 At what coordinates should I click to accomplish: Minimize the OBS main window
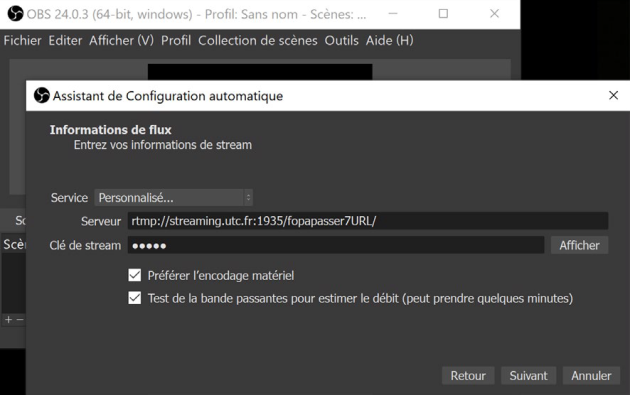[393, 14]
